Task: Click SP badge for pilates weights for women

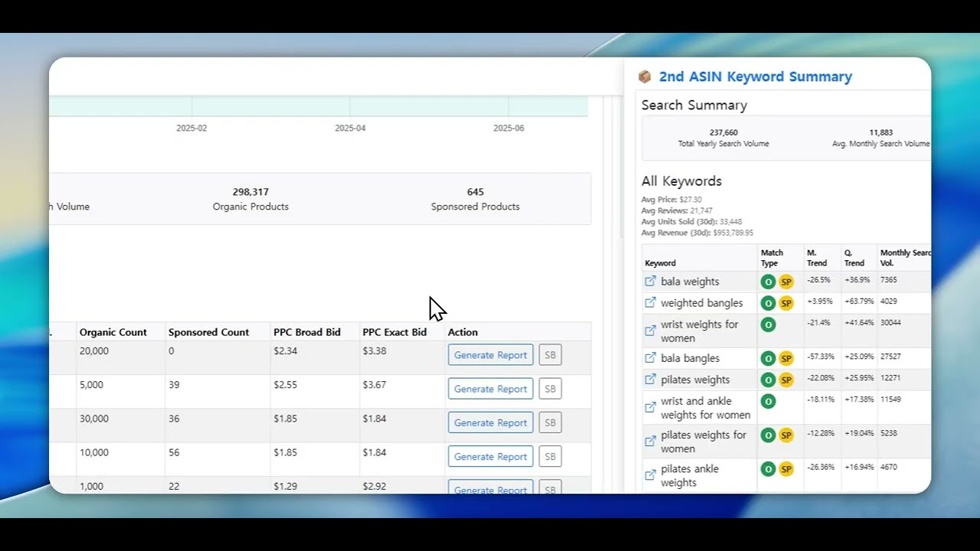Action: [x=786, y=435]
